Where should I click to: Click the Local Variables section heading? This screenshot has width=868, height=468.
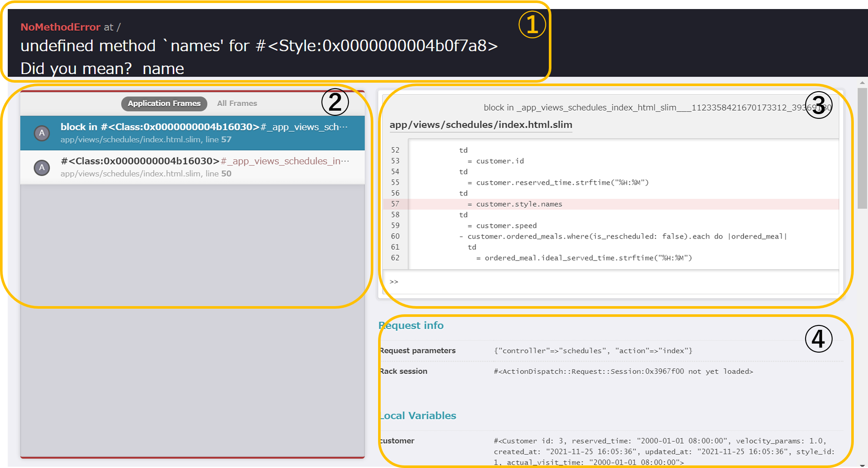(x=418, y=416)
